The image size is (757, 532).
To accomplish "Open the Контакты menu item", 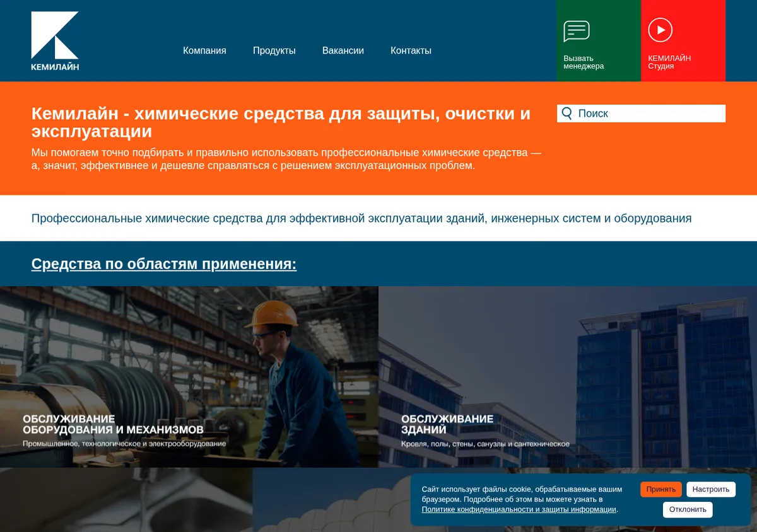I will [x=411, y=50].
